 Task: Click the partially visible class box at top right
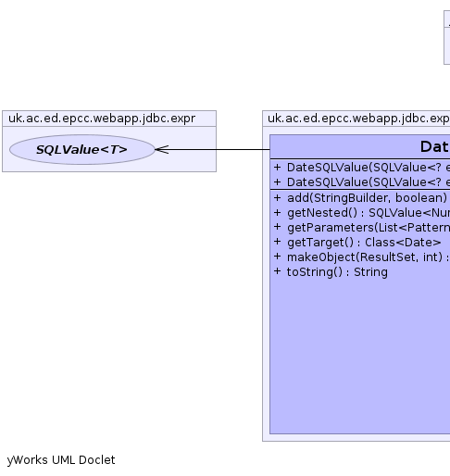click(x=447, y=37)
